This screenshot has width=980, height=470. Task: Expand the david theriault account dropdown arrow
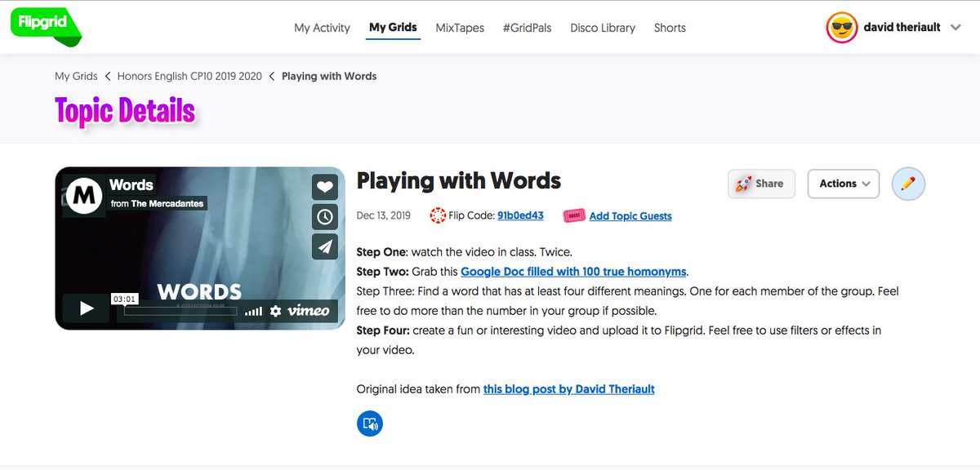coord(956,28)
